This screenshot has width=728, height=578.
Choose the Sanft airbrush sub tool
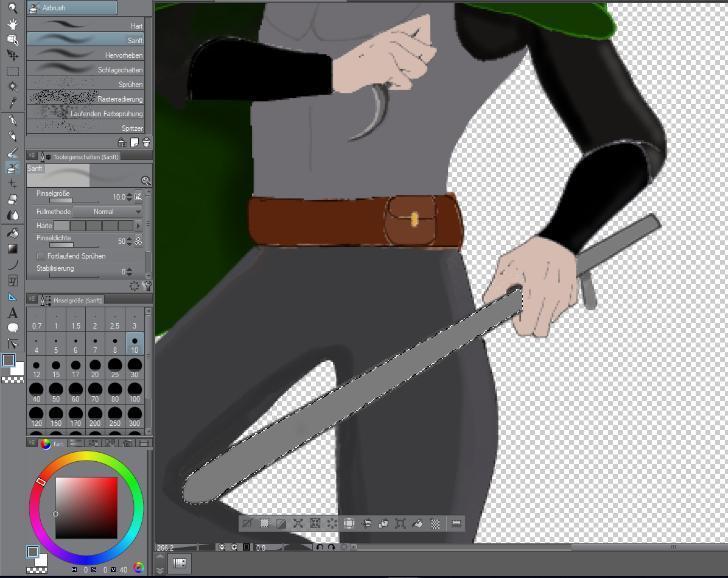(85, 39)
